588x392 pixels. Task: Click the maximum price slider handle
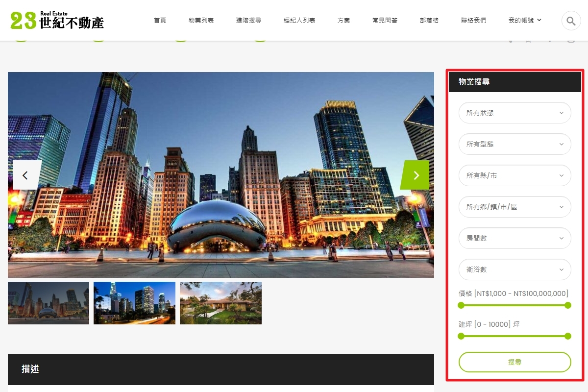pyautogui.click(x=568, y=305)
